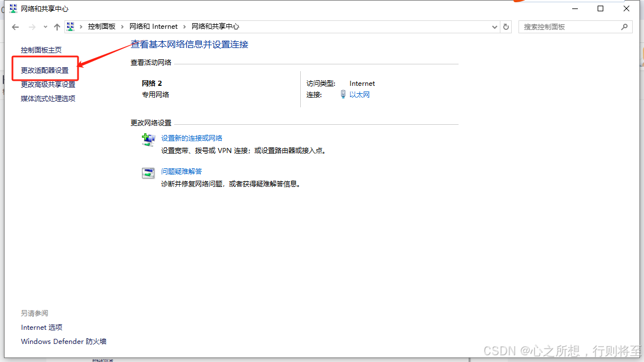This screenshot has width=644, height=362.
Task: Expand the address bar history dropdown
Action: click(x=494, y=27)
